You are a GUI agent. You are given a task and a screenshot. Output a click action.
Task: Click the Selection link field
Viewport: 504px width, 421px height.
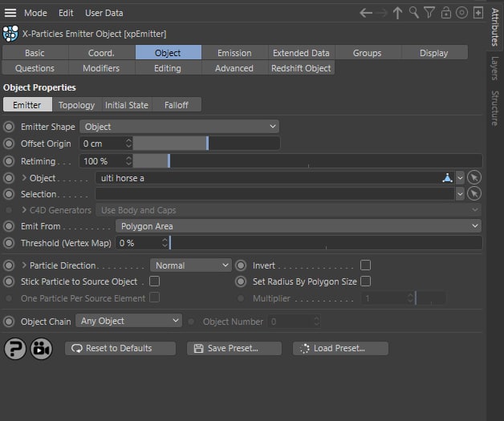coord(274,194)
